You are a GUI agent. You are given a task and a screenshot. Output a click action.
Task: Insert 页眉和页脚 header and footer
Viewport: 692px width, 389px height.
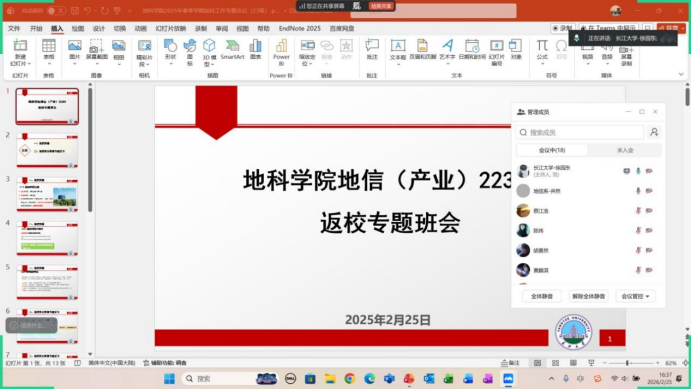pyautogui.click(x=422, y=49)
